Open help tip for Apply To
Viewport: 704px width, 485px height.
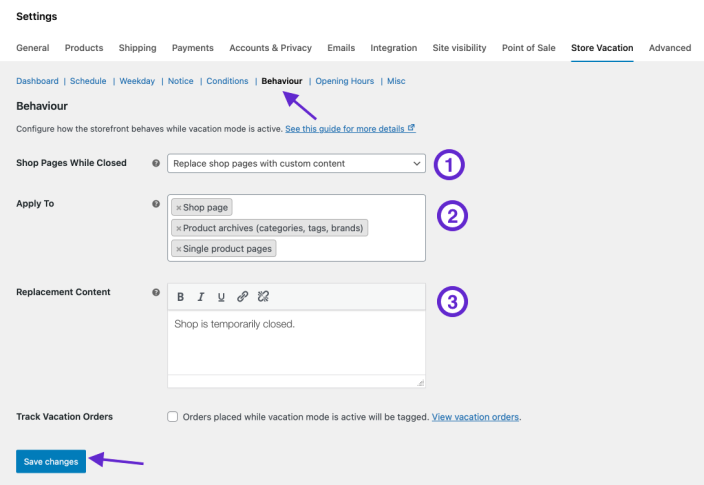coord(156,204)
